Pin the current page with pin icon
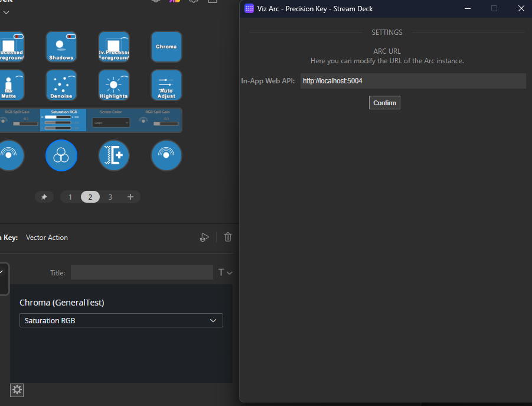Viewport: 532px width, 406px height. point(44,197)
